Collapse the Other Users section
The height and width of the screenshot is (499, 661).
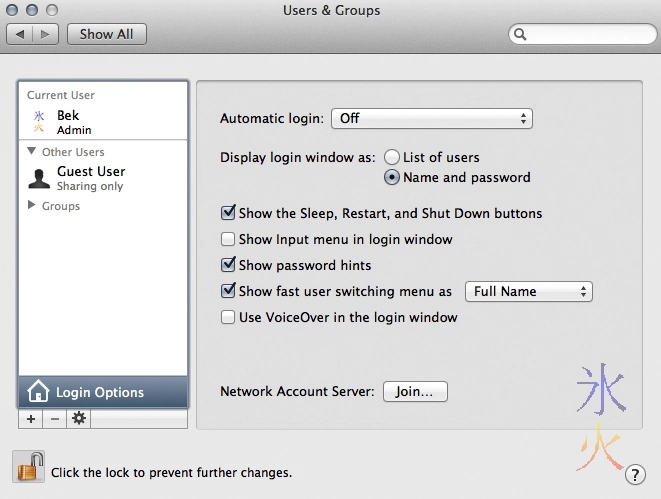tap(32, 152)
